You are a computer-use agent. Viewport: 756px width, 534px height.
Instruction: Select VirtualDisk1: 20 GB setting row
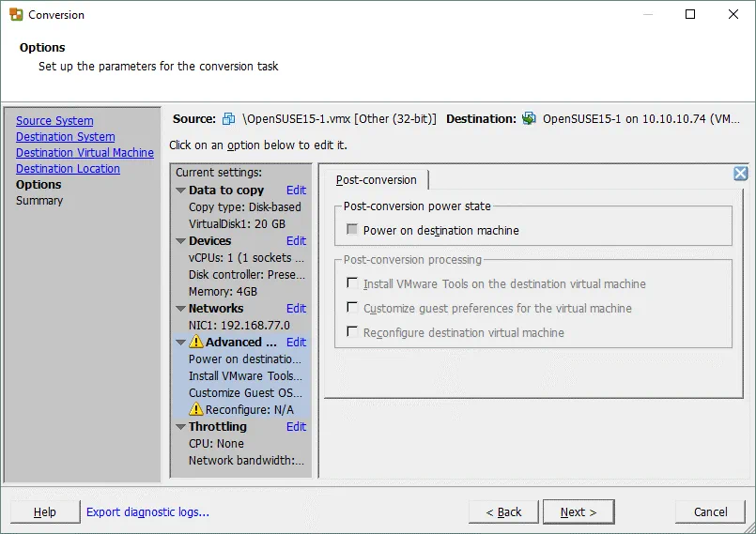237,224
